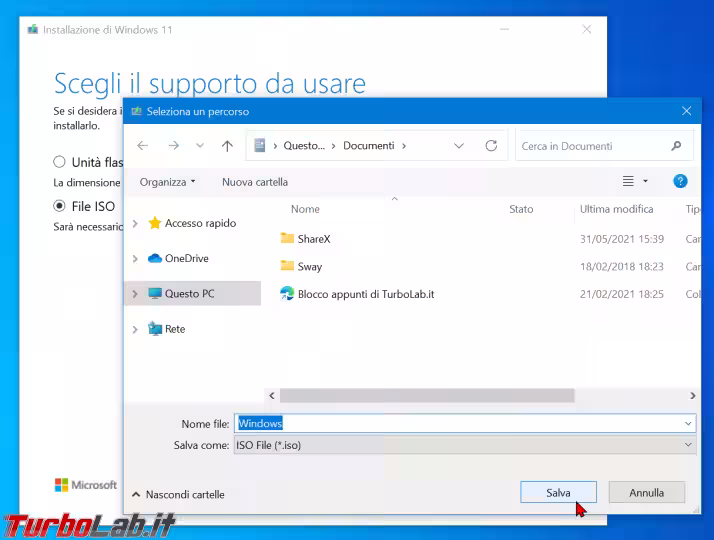Image resolution: width=714 pixels, height=540 pixels.
Task: Click horizontal scrollbar left arrow
Action: coord(272,396)
